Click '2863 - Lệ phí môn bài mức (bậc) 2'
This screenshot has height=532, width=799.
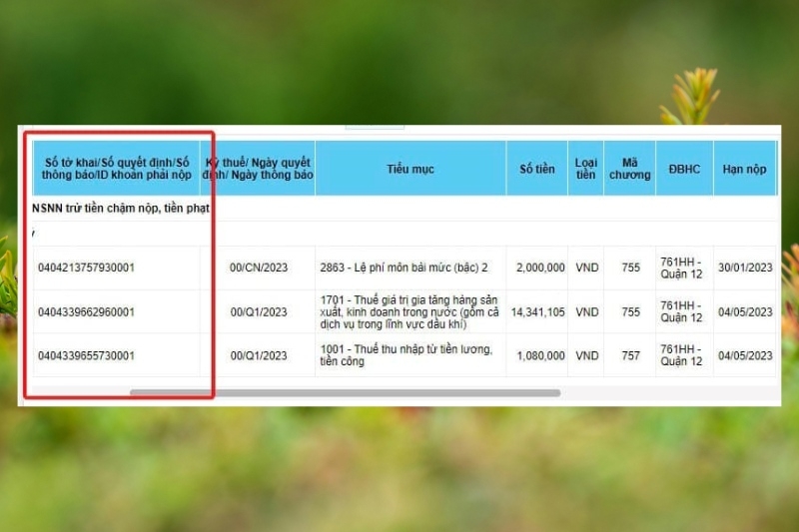coord(403,267)
